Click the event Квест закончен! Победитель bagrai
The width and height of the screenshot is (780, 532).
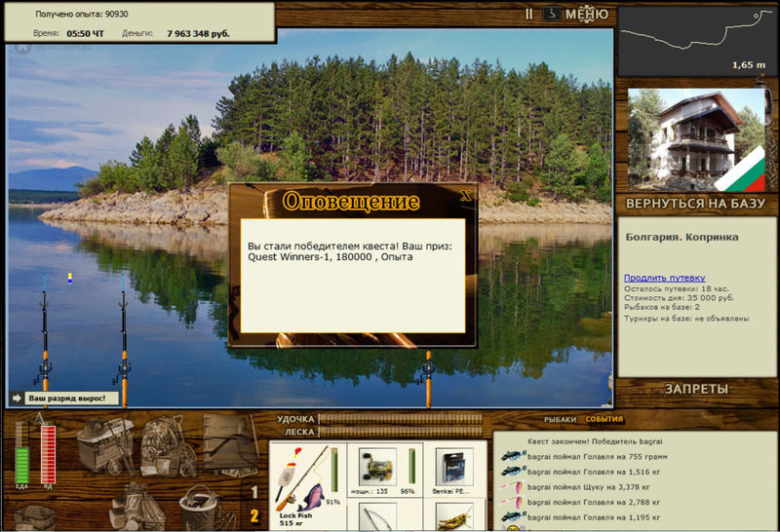click(595, 441)
